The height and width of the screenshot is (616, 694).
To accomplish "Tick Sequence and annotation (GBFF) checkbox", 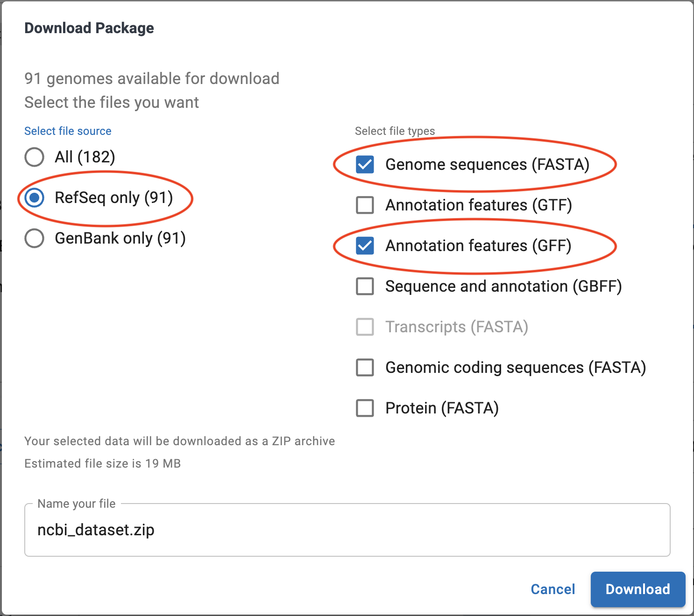I will [x=365, y=286].
